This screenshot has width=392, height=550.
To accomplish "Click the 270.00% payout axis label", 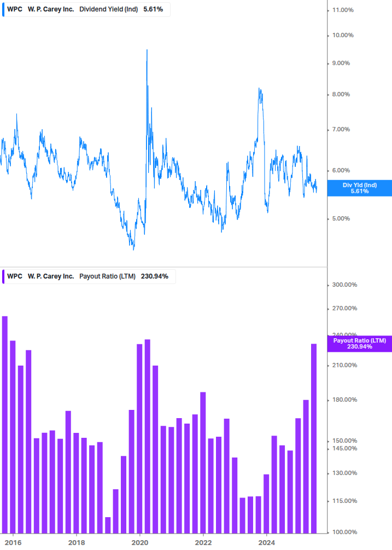I will [x=344, y=308].
